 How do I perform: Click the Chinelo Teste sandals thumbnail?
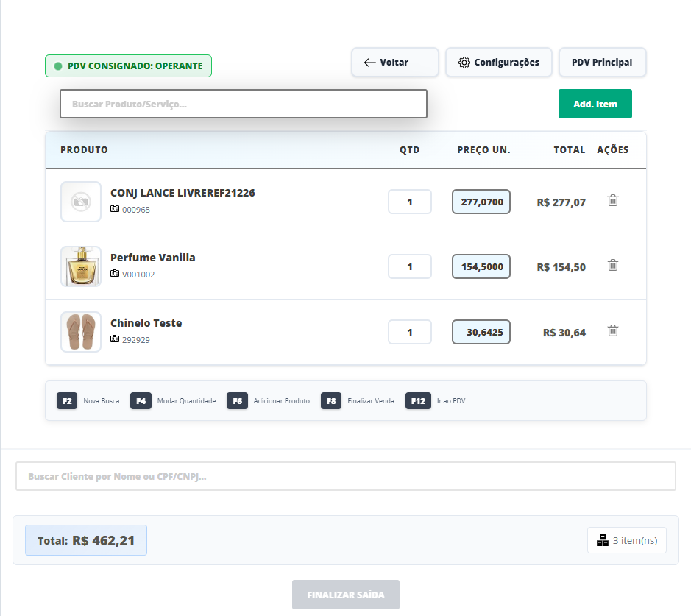(x=81, y=332)
